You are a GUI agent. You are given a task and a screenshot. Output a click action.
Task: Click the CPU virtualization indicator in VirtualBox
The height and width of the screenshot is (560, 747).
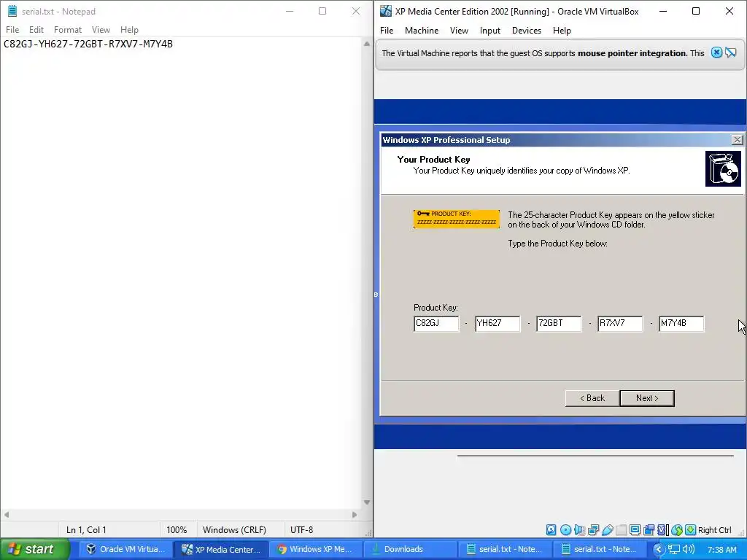click(662, 529)
